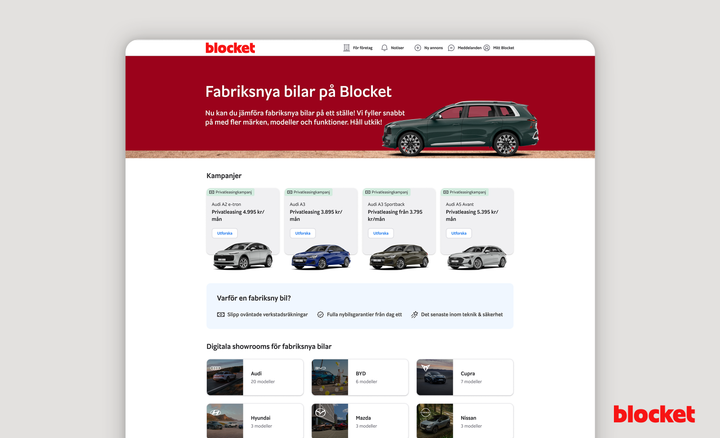Click the dark green Audi A3 Sportback image

point(399,257)
